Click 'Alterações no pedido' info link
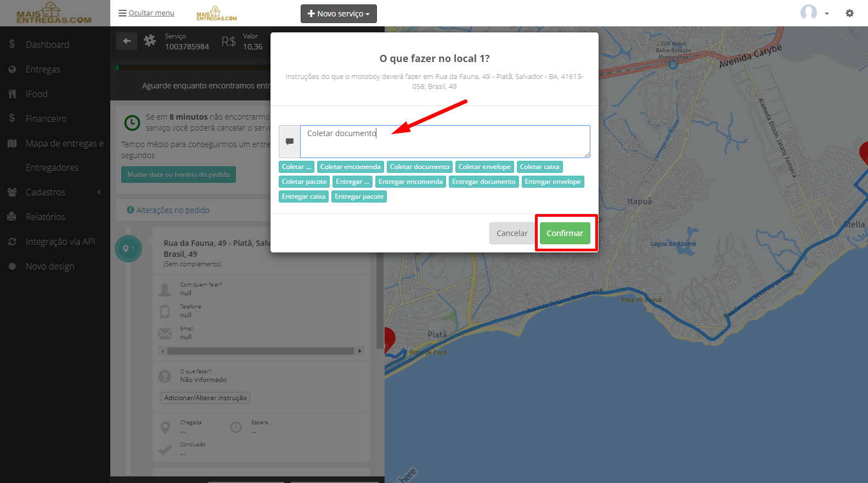 [x=168, y=210]
